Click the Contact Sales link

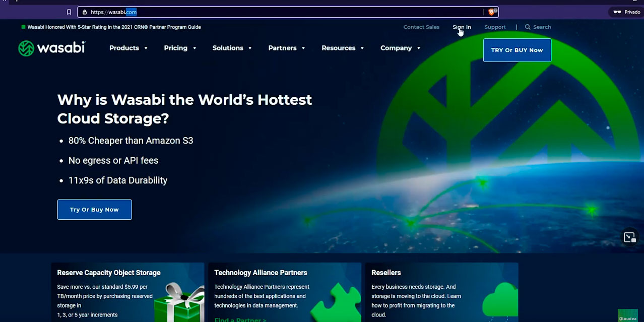(421, 27)
